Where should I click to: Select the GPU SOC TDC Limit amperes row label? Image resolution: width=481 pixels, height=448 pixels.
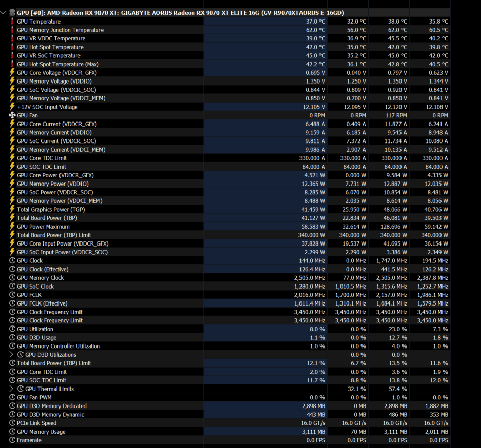42,167
